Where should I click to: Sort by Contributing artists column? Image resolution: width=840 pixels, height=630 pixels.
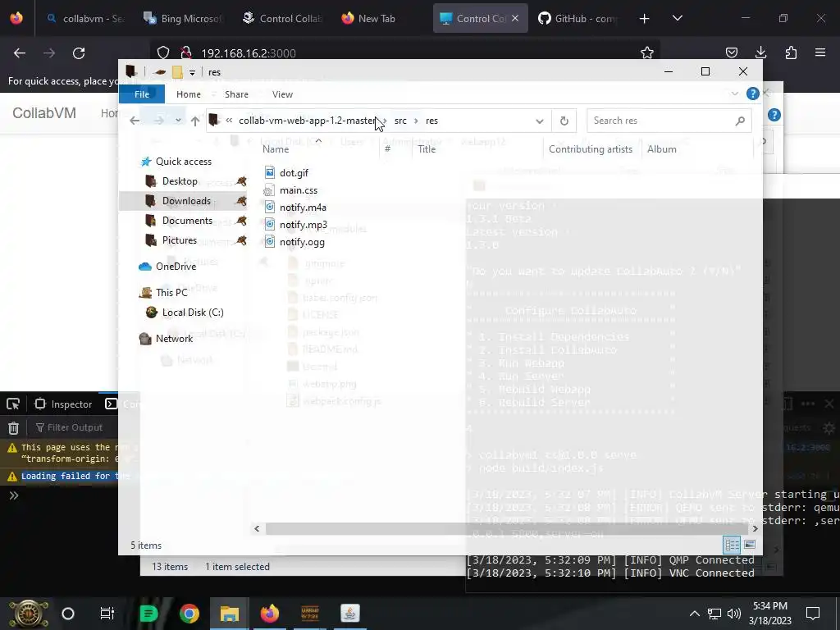pos(591,149)
